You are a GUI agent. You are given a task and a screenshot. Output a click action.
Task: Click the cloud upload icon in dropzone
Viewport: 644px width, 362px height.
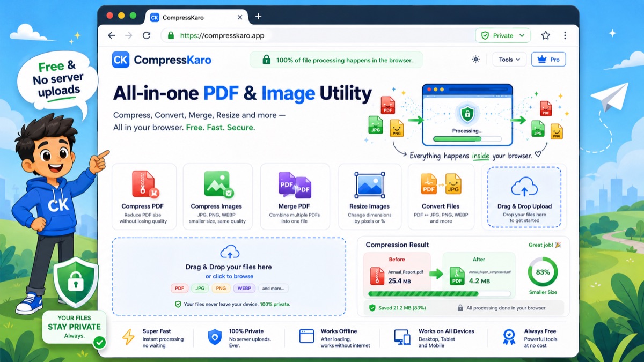(x=230, y=252)
